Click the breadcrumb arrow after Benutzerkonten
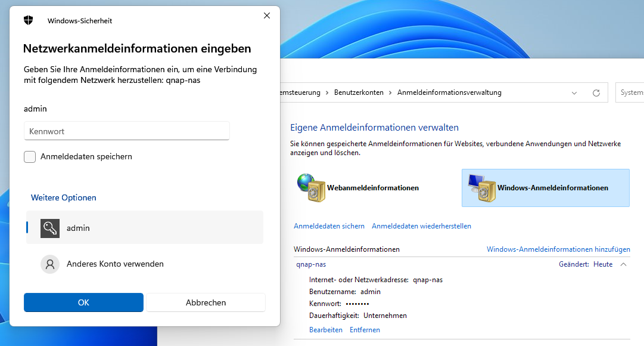644x346 pixels. (x=391, y=92)
